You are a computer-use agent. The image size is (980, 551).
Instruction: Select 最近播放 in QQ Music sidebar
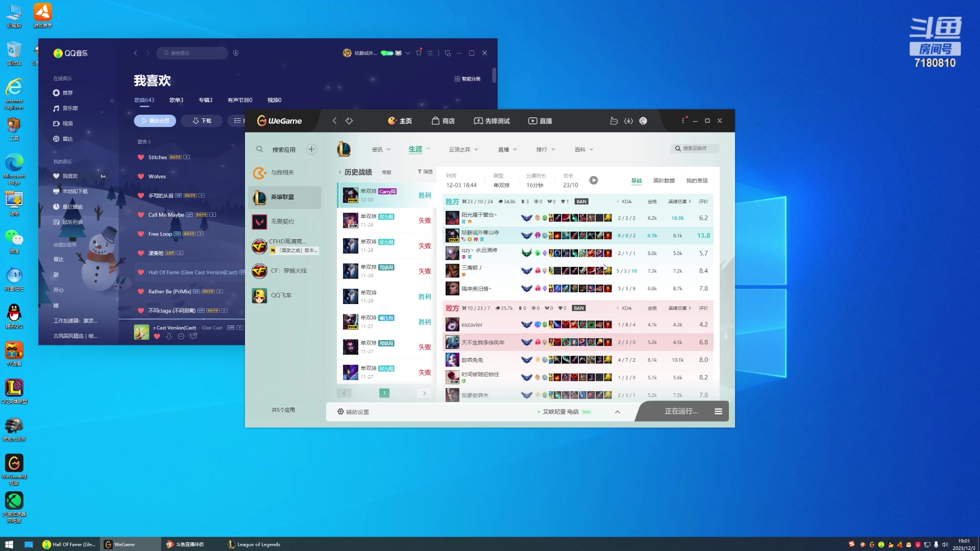68,207
